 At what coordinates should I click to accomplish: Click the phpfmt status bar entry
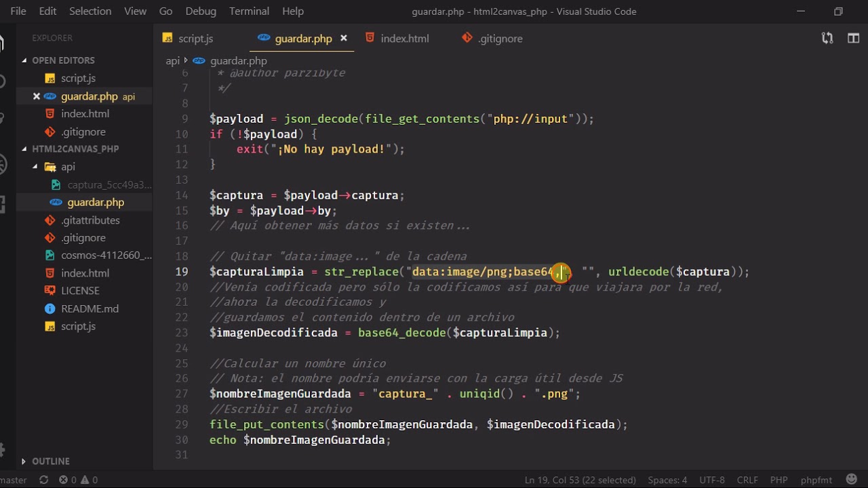(816, 480)
